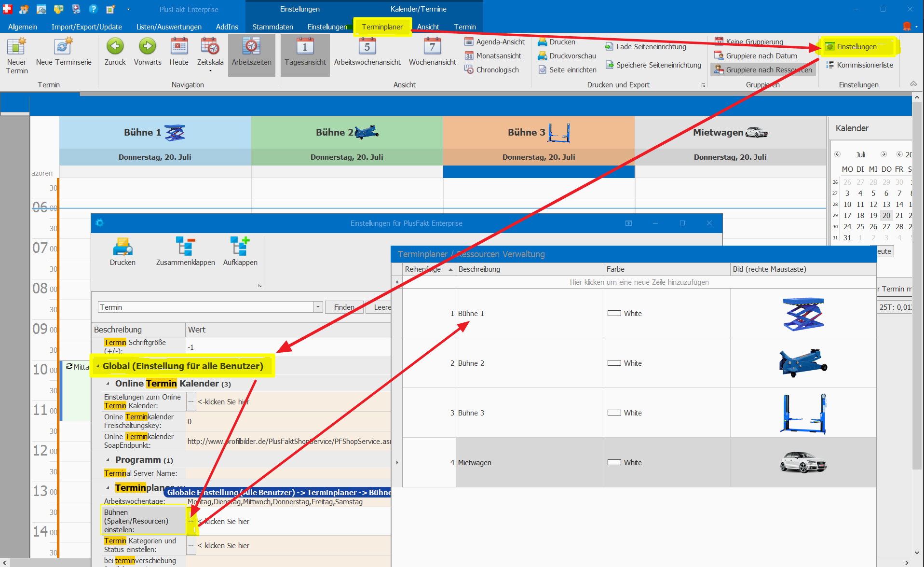Screen dimensions: 924x567
Task: Navigate back with the Zurück arrow
Action: [115, 52]
